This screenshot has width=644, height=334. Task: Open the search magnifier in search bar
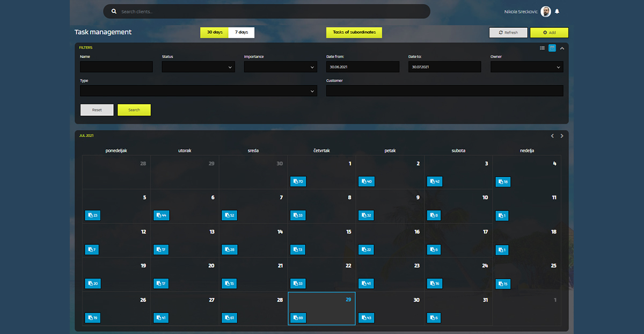(x=113, y=11)
